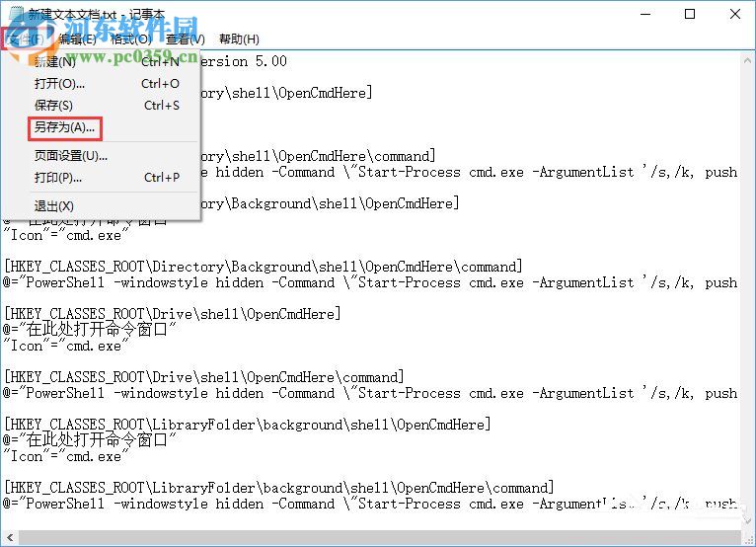Click the vertical scrollbar up arrow

pyautogui.click(x=747, y=61)
